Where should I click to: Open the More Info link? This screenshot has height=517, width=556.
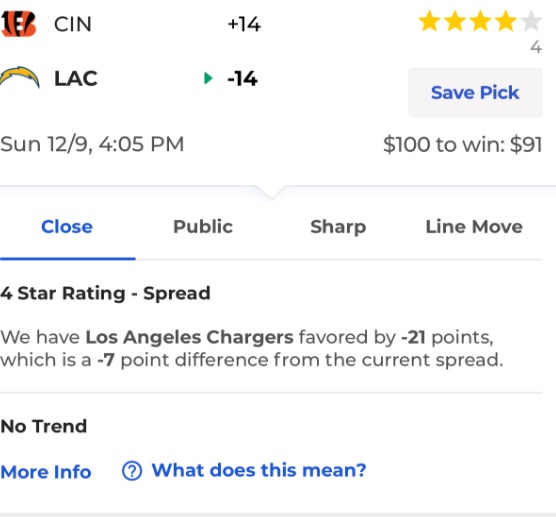(46, 472)
